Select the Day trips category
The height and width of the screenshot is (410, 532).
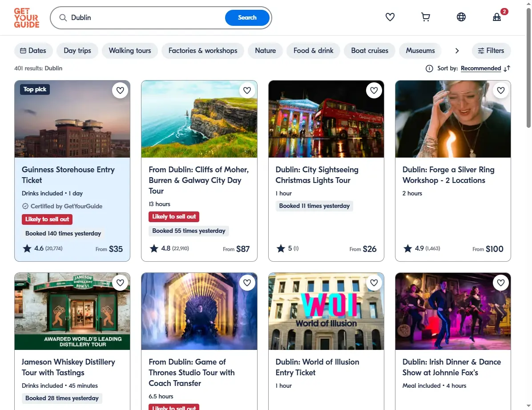click(77, 51)
